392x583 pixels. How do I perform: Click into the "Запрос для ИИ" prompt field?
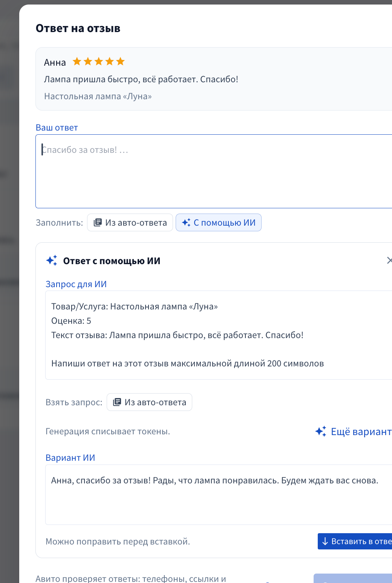219,335
